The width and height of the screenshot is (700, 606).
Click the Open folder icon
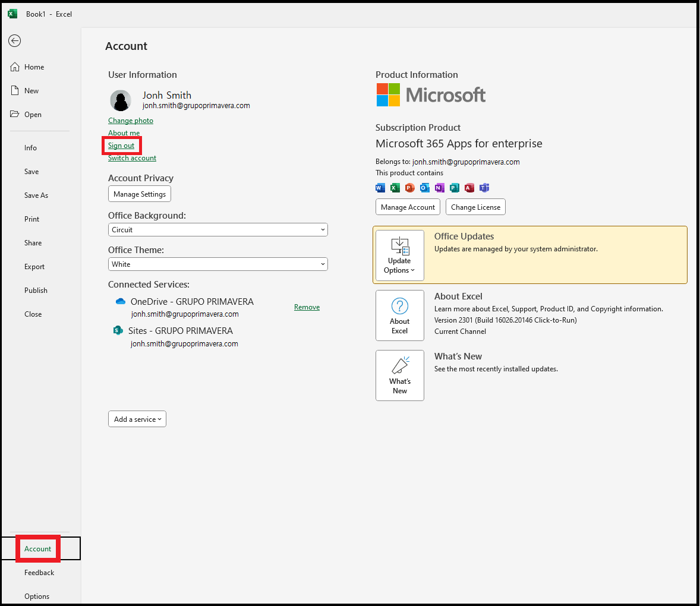(15, 114)
